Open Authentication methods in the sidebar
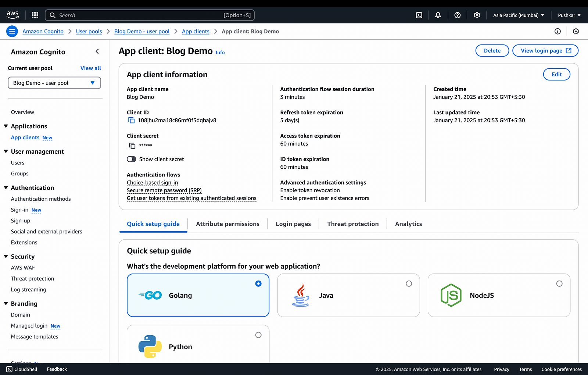 pos(41,199)
